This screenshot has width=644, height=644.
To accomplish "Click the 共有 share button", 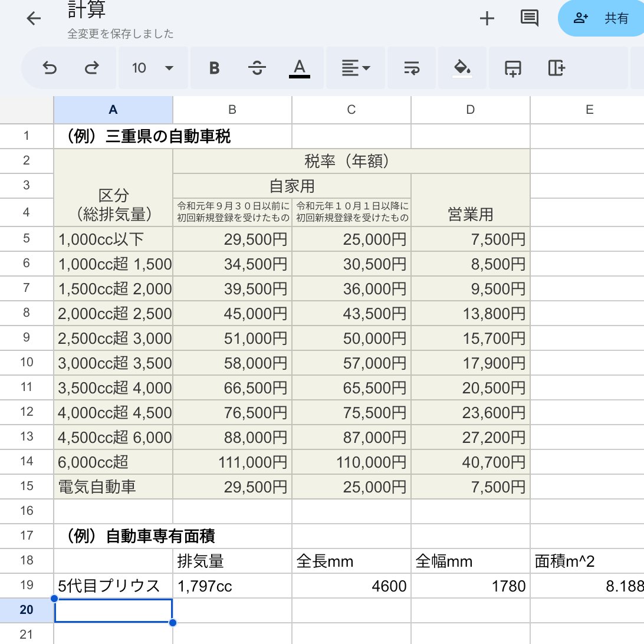I will point(602,18).
